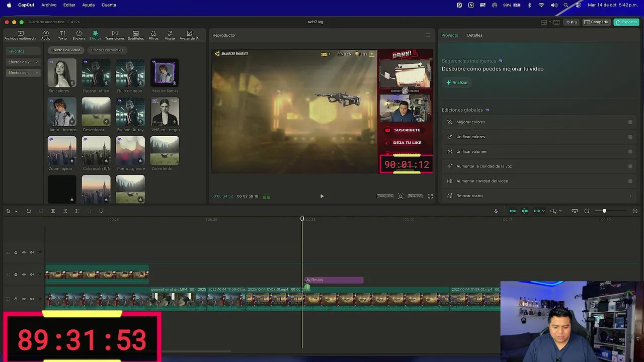Open the Reproductor hamburger menu
The width and height of the screenshot is (644, 362).
click(428, 35)
